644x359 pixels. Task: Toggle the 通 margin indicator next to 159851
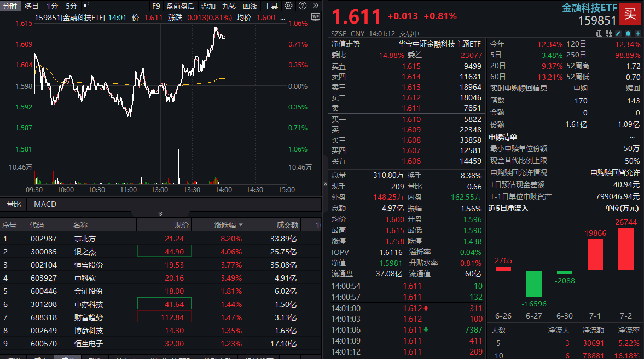pyautogui.click(x=599, y=33)
